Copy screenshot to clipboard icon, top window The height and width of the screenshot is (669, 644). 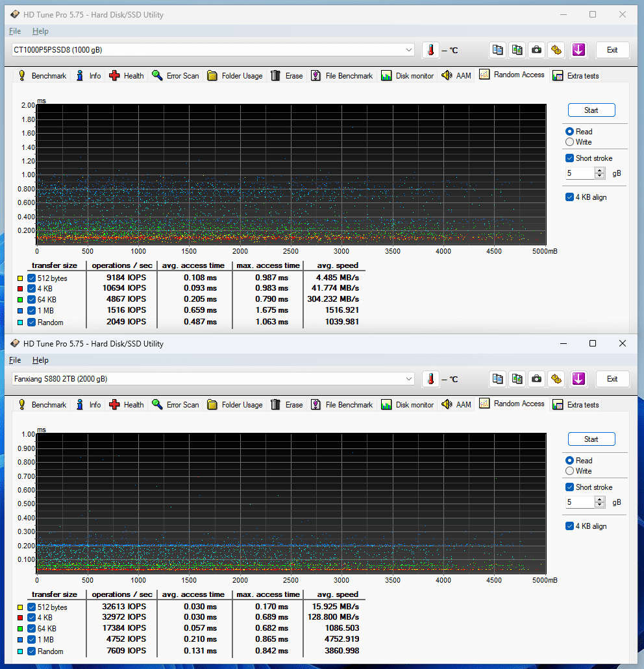[x=517, y=50]
